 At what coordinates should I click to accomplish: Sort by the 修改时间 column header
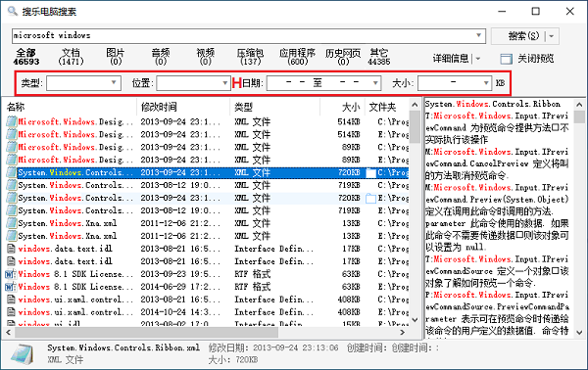pyautogui.click(x=183, y=107)
